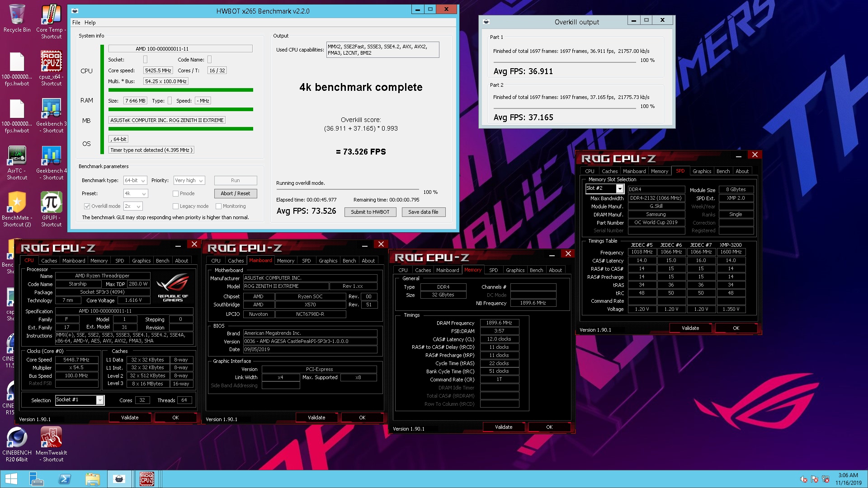Click the action center flag tray icon

(x=815, y=479)
